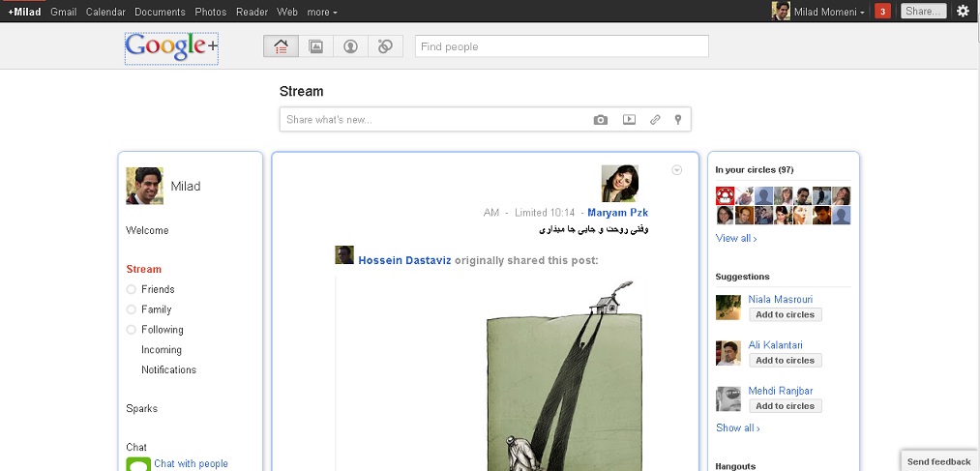Screen dimensions: 980x471
Task: Open the red notifications counter
Action: coord(882,12)
